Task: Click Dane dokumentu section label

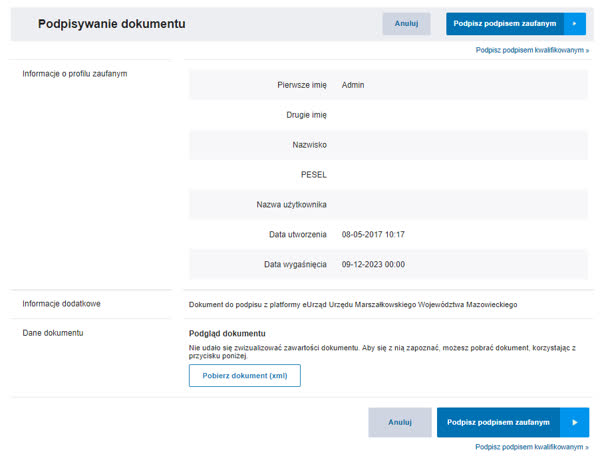Action: (x=53, y=333)
